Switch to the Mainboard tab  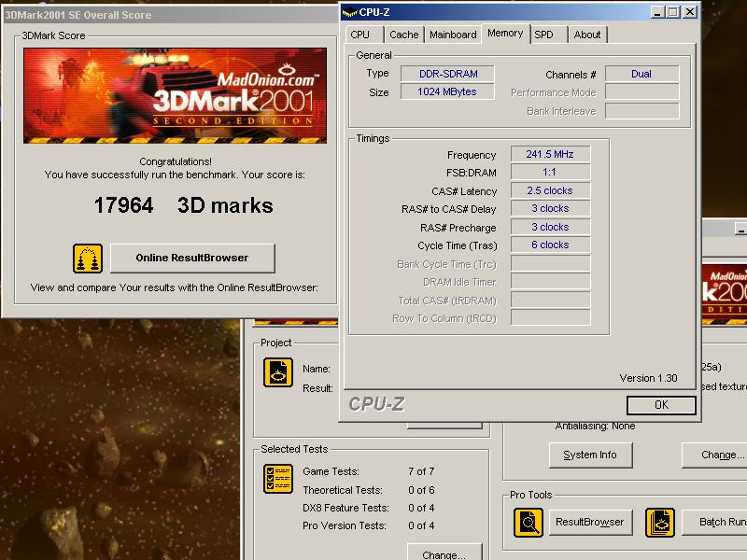point(453,35)
